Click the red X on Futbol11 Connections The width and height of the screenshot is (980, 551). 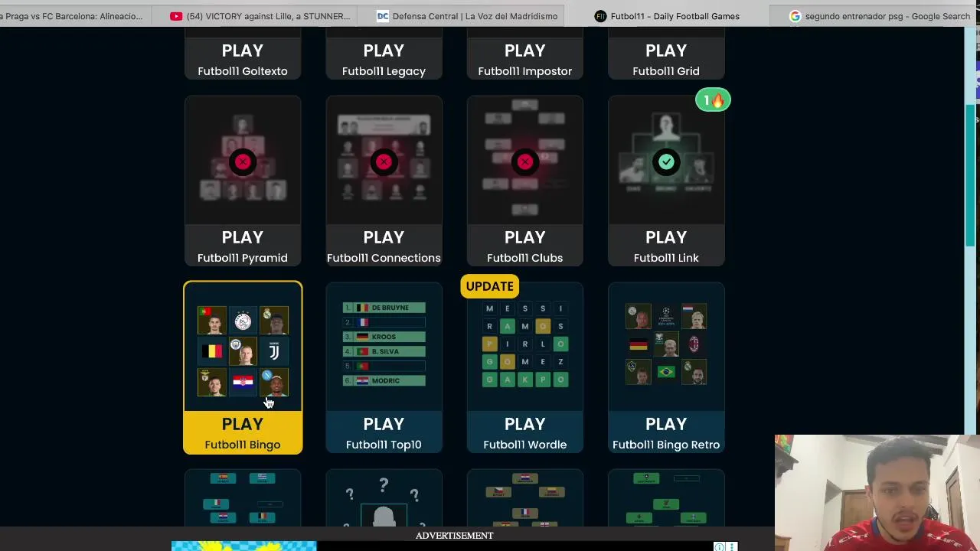click(x=384, y=161)
